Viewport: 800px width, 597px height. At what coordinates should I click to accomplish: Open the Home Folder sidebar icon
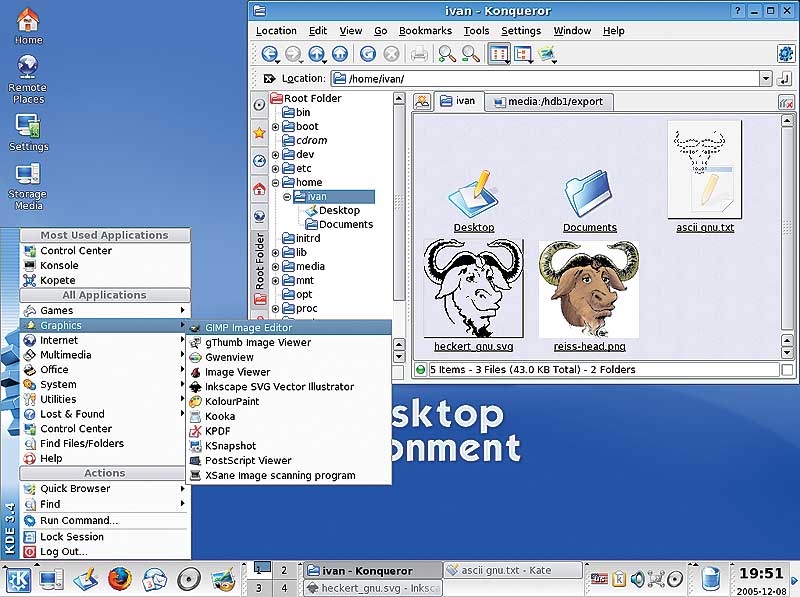coord(259,189)
